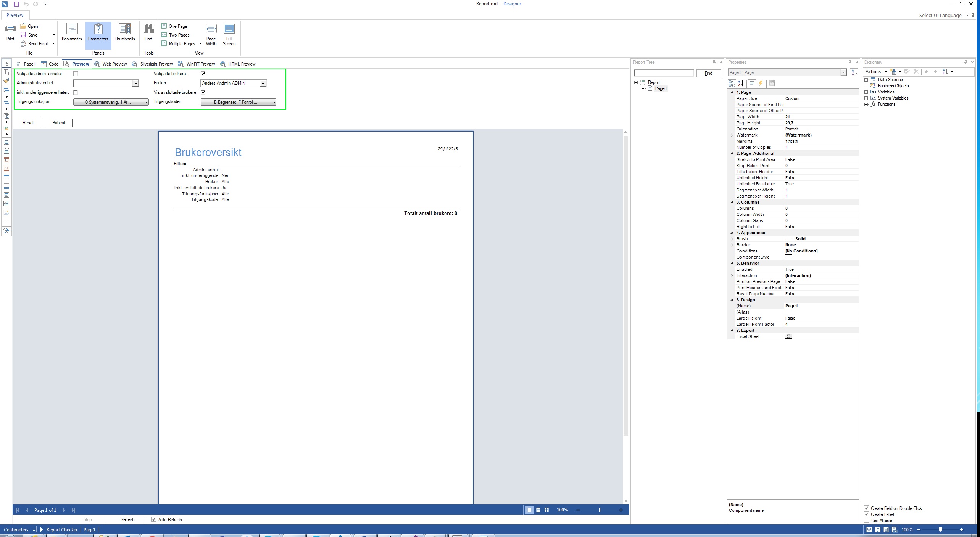Go to the last page of preview
Viewport: 980px width, 537px height.
[x=74, y=510]
